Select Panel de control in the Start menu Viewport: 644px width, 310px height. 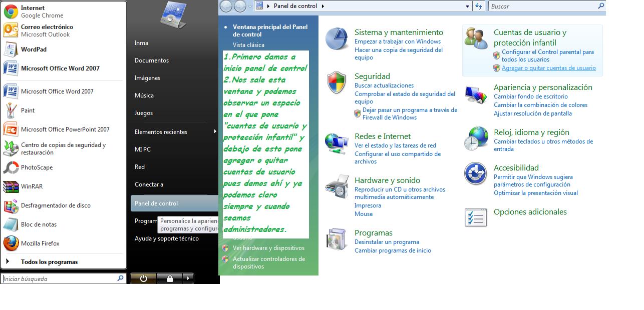click(x=174, y=203)
